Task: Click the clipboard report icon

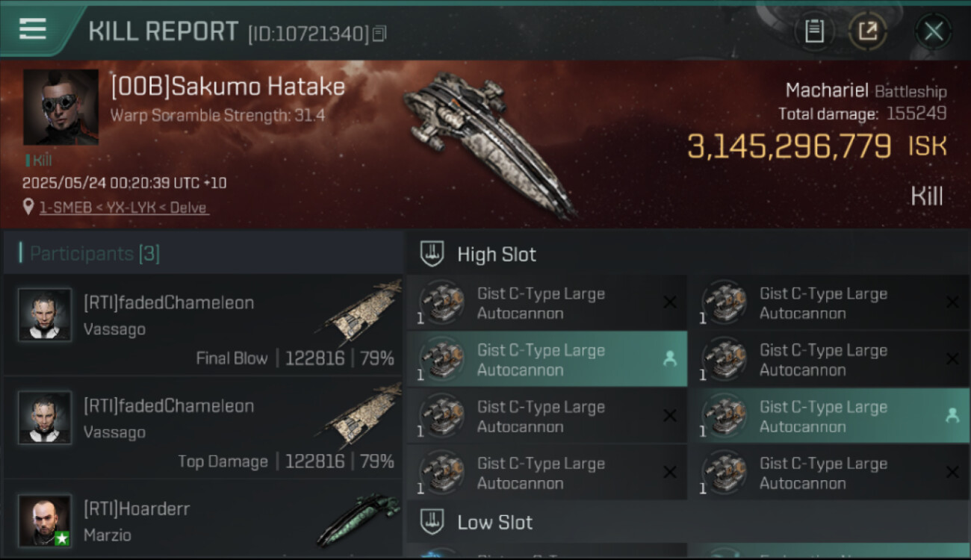Action: [x=814, y=31]
